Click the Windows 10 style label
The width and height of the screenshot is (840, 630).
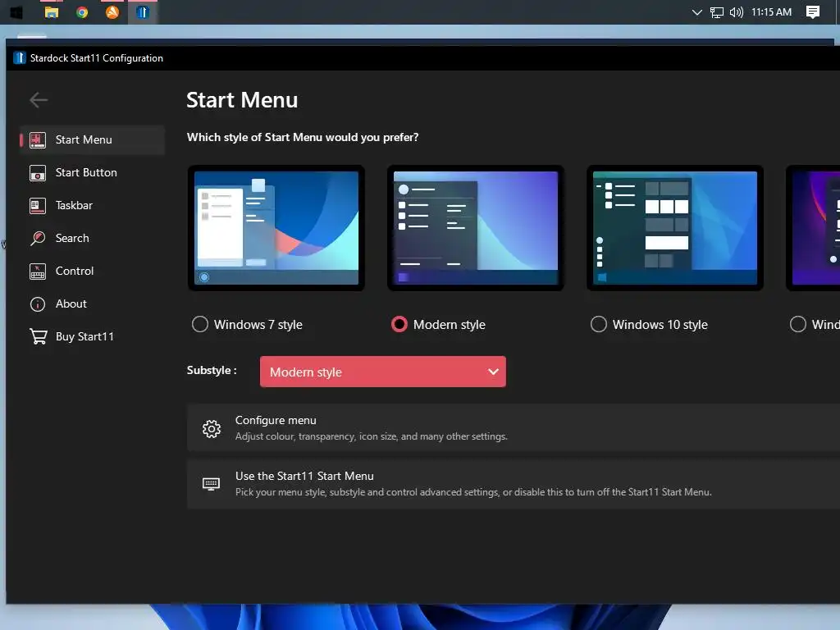click(660, 325)
